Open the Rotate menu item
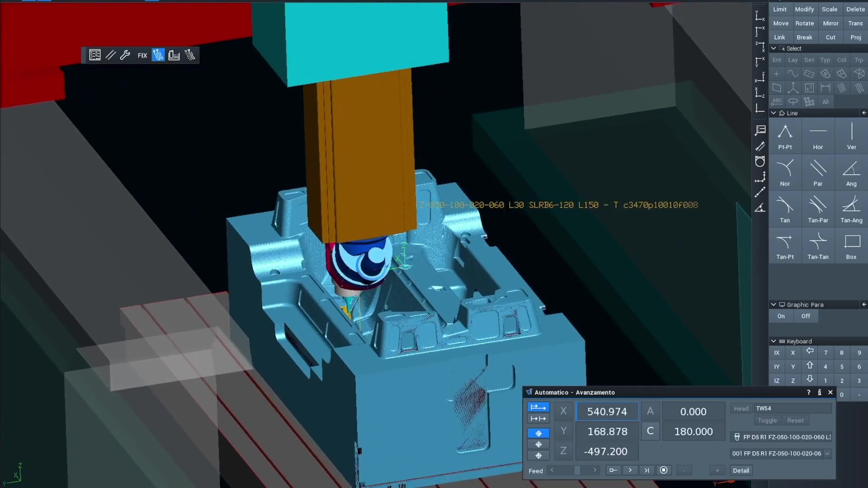The height and width of the screenshot is (488, 868). [x=805, y=23]
